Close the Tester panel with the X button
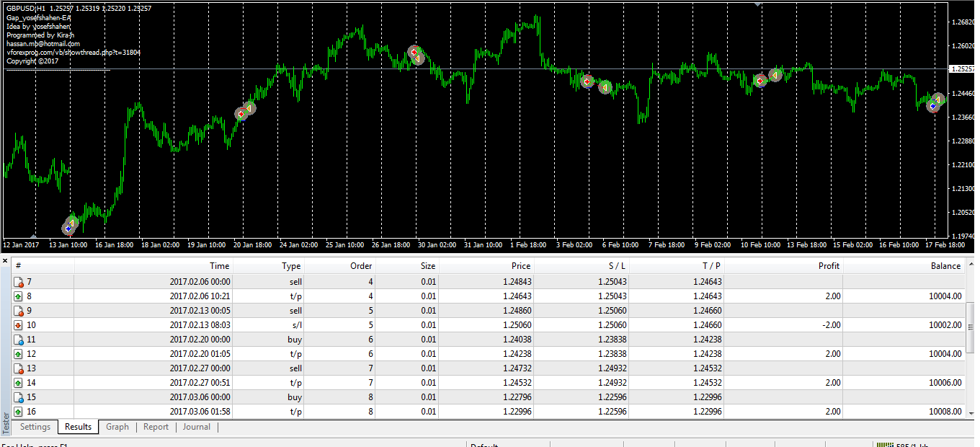The width and height of the screenshot is (980, 447). [x=5, y=260]
